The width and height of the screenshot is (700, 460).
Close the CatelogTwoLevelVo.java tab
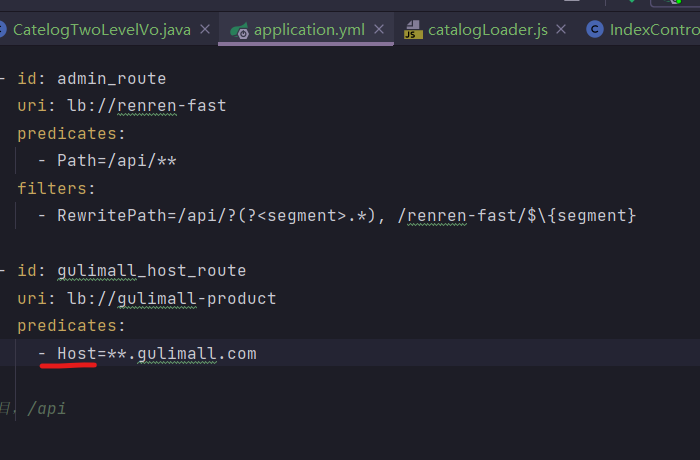tap(205, 30)
